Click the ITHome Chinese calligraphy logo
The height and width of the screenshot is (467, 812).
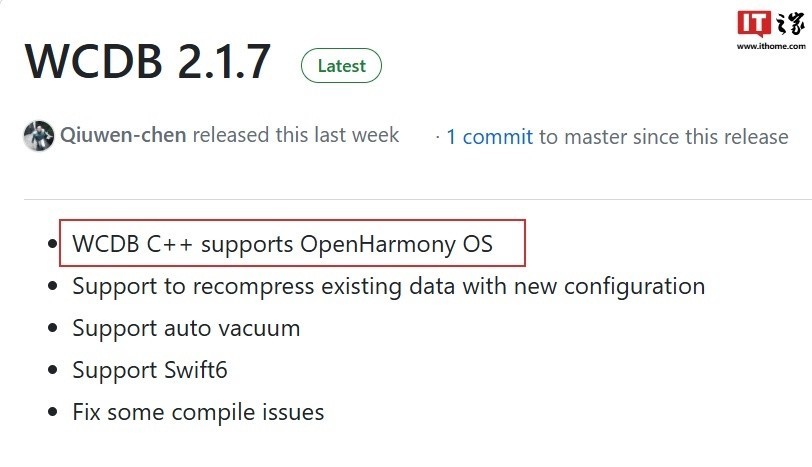click(x=790, y=23)
